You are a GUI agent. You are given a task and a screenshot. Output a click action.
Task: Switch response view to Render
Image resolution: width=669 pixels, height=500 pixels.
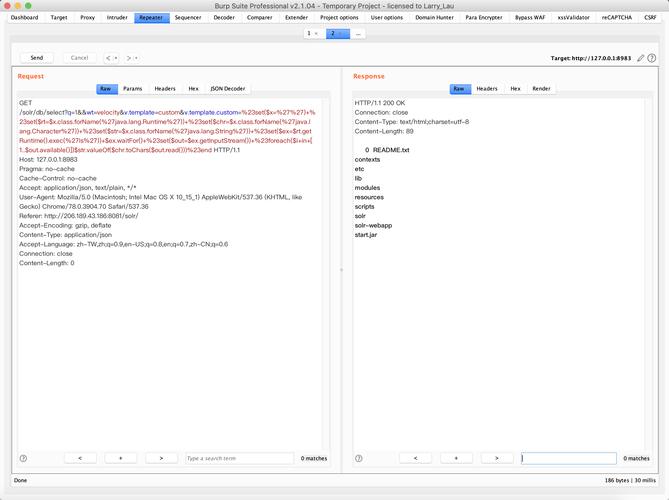(x=541, y=89)
